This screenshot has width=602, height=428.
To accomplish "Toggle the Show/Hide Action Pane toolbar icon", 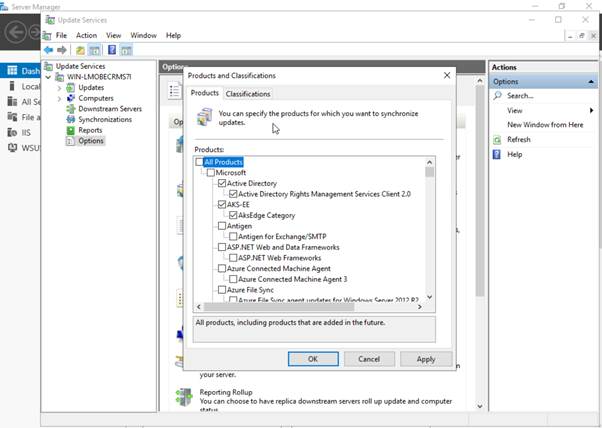I will (126, 50).
